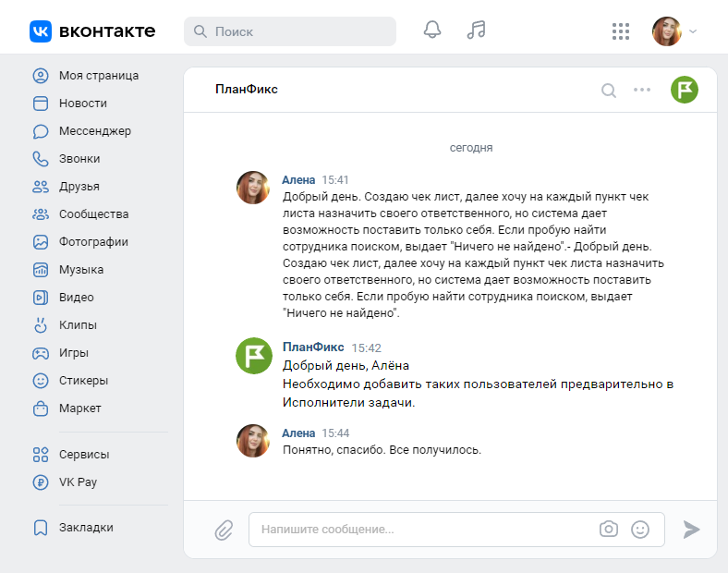The height and width of the screenshot is (573, 728).
Task: Search within the ПланФикс conversation
Action: point(609,90)
